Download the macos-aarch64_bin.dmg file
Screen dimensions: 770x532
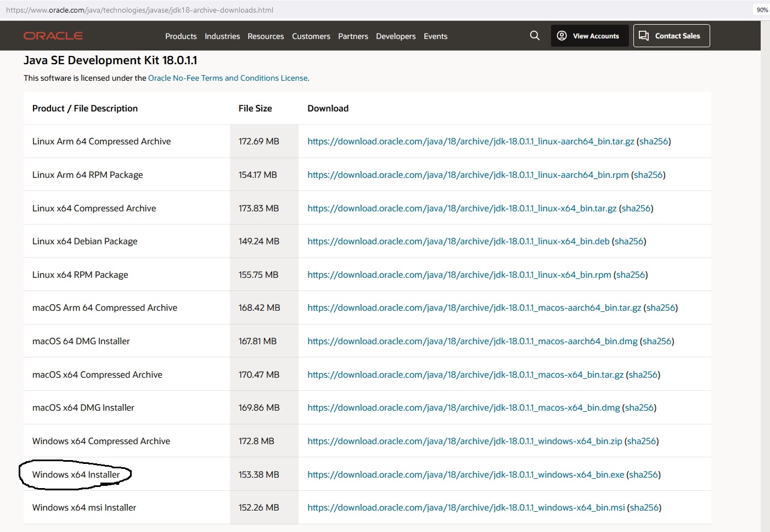tap(473, 341)
